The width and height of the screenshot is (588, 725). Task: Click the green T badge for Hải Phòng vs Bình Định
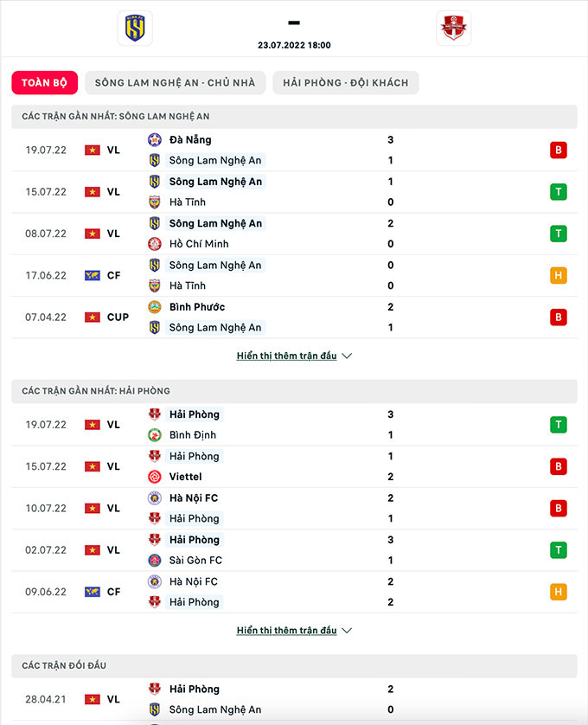[559, 425]
